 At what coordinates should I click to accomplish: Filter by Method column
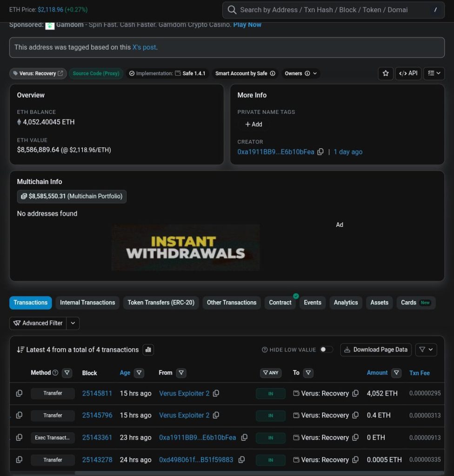(67, 373)
